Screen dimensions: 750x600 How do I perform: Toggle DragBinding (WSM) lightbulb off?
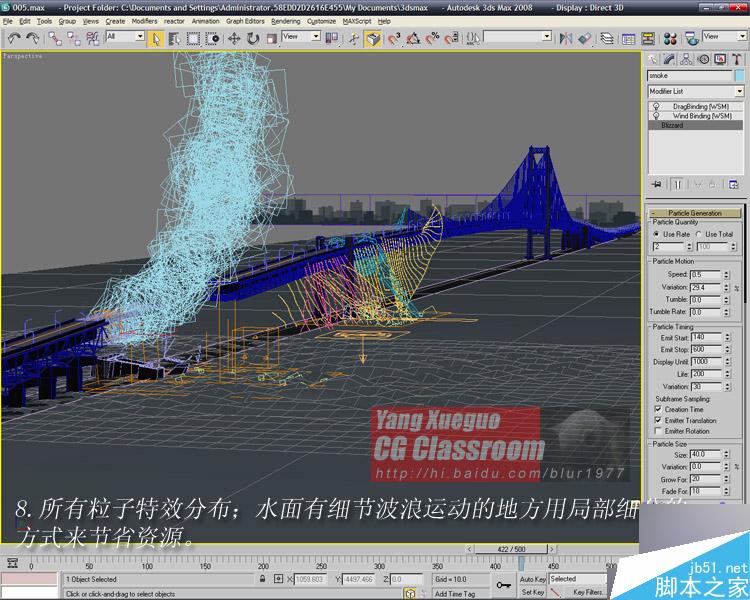point(656,106)
